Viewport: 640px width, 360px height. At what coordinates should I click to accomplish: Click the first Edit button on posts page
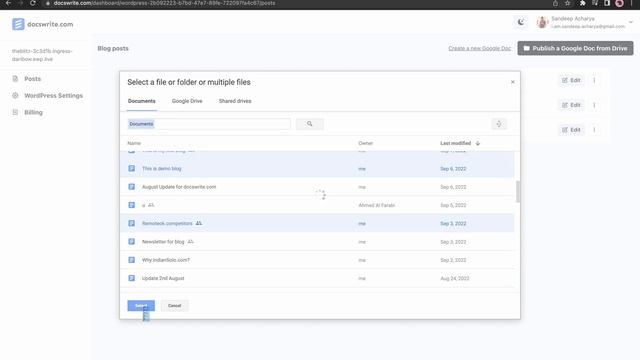pos(571,80)
